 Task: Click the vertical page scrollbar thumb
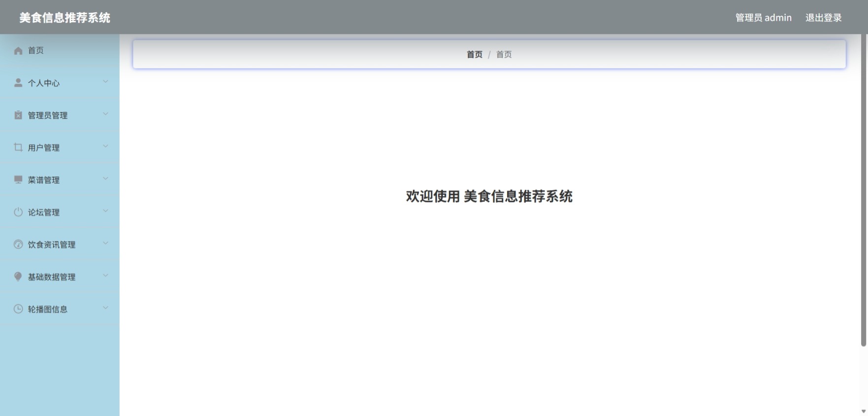coord(864,190)
